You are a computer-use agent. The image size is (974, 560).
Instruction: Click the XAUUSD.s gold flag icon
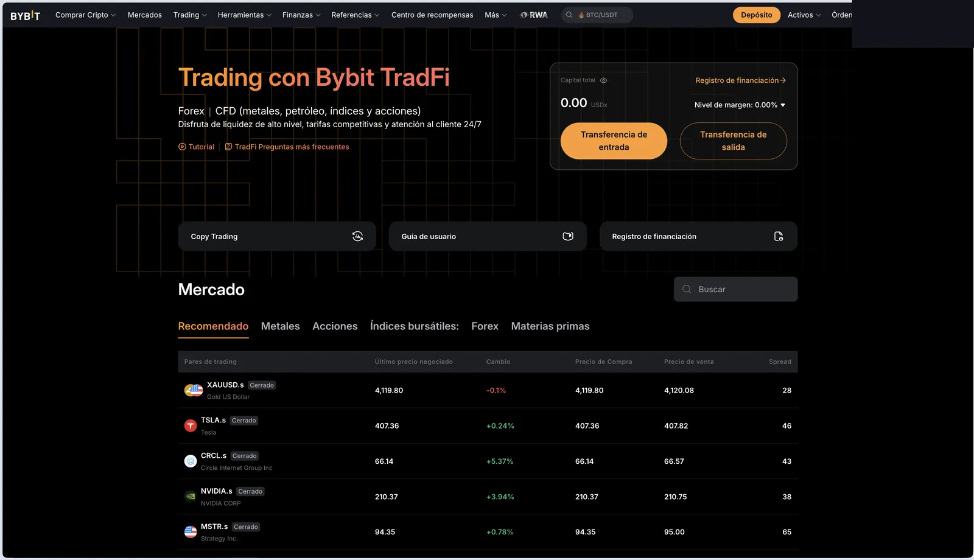[x=194, y=390]
